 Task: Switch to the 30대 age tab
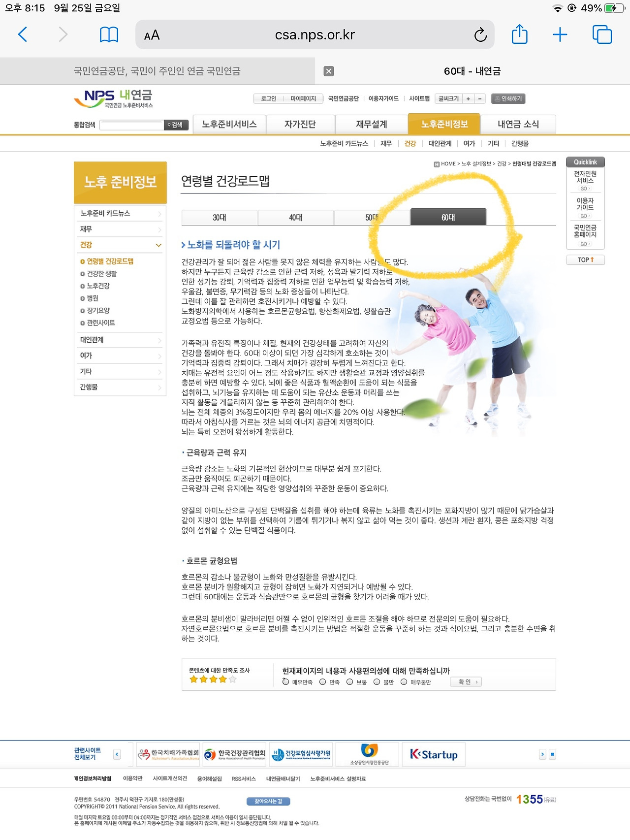click(220, 217)
